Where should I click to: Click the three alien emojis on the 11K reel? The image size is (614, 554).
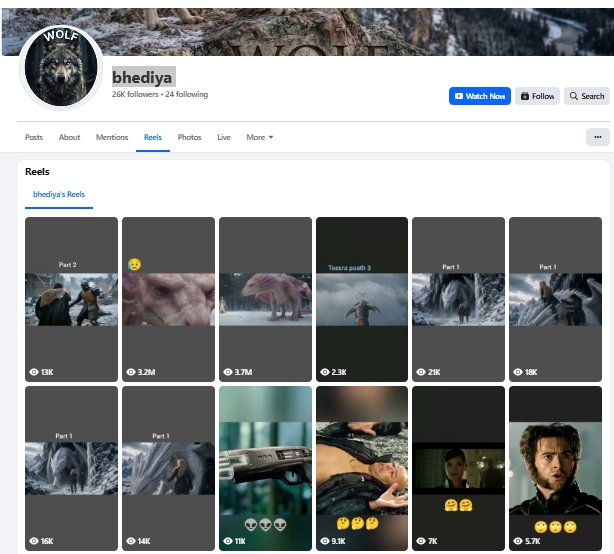(x=265, y=525)
